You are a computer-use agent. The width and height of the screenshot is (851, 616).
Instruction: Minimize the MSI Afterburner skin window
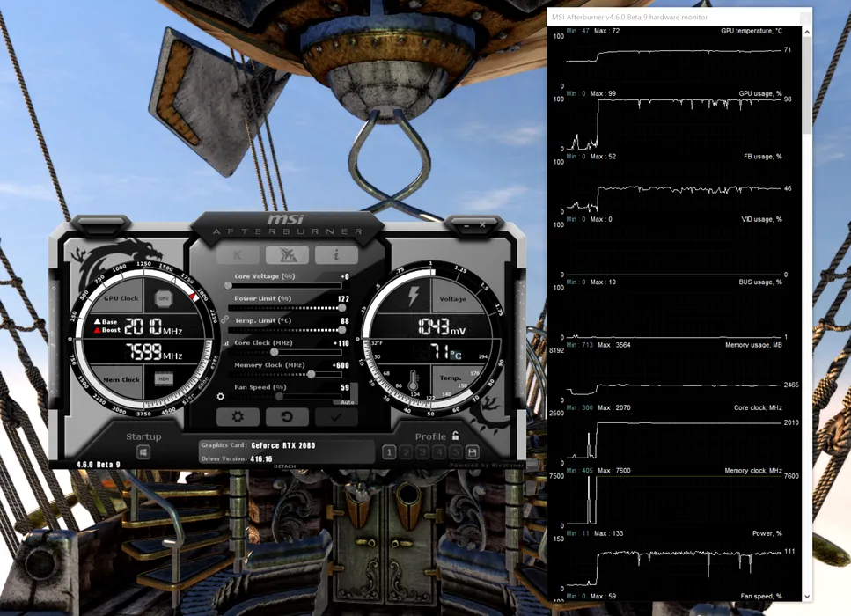coord(466,224)
